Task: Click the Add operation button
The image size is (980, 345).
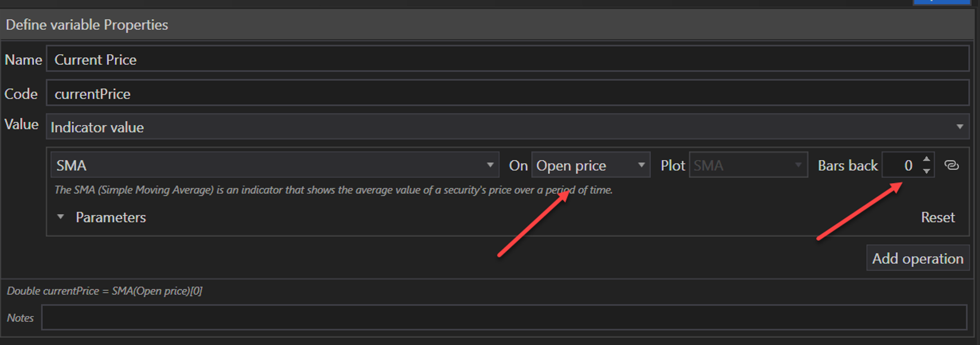Action: point(917,258)
